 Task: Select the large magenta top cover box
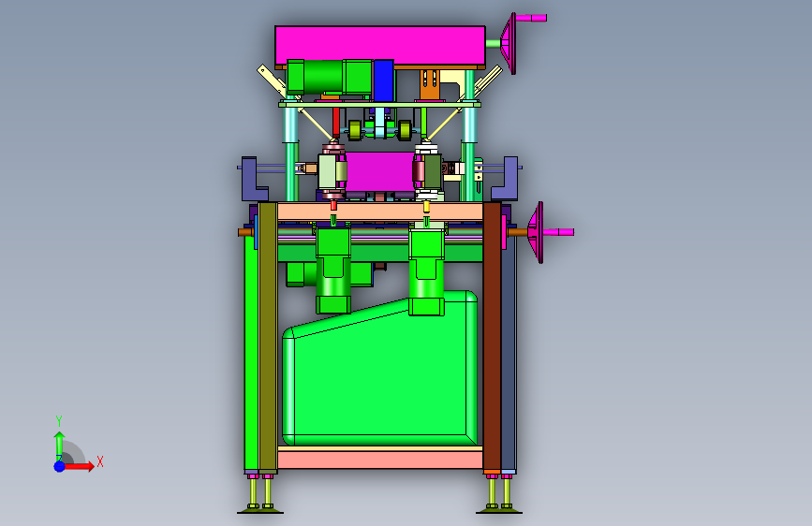[380, 45]
